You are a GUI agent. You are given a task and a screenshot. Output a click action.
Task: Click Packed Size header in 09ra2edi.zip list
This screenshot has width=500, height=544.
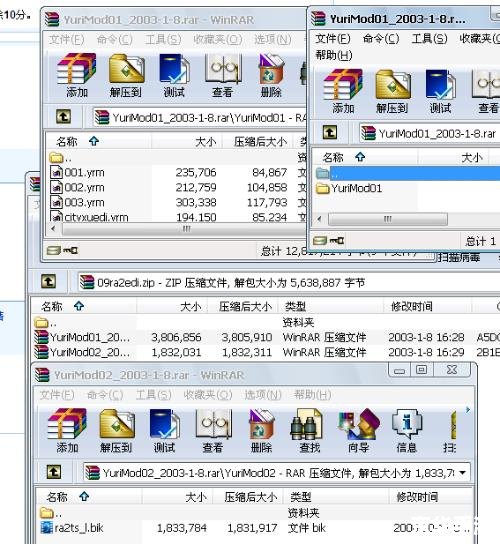coord(244,306)
